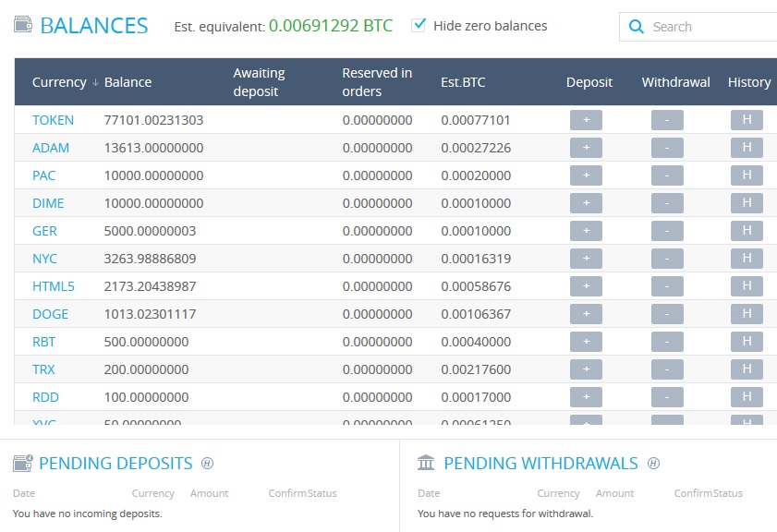Open the GER currency link

click(44, 231)
